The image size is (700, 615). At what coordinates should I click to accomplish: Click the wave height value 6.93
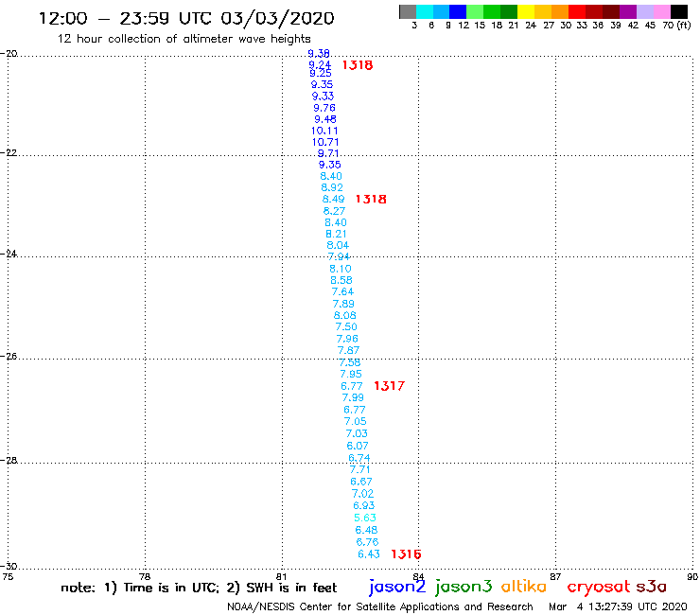pos(364,505)
